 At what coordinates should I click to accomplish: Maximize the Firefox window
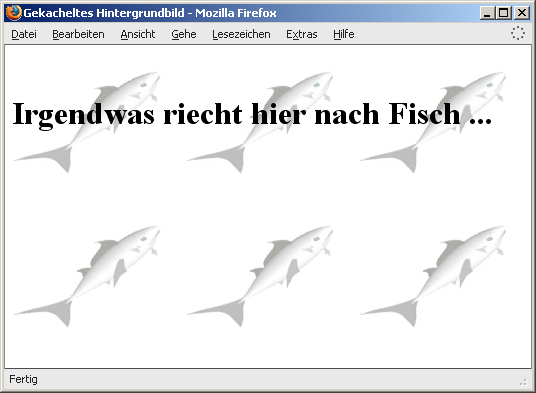[x=504, y=13]
